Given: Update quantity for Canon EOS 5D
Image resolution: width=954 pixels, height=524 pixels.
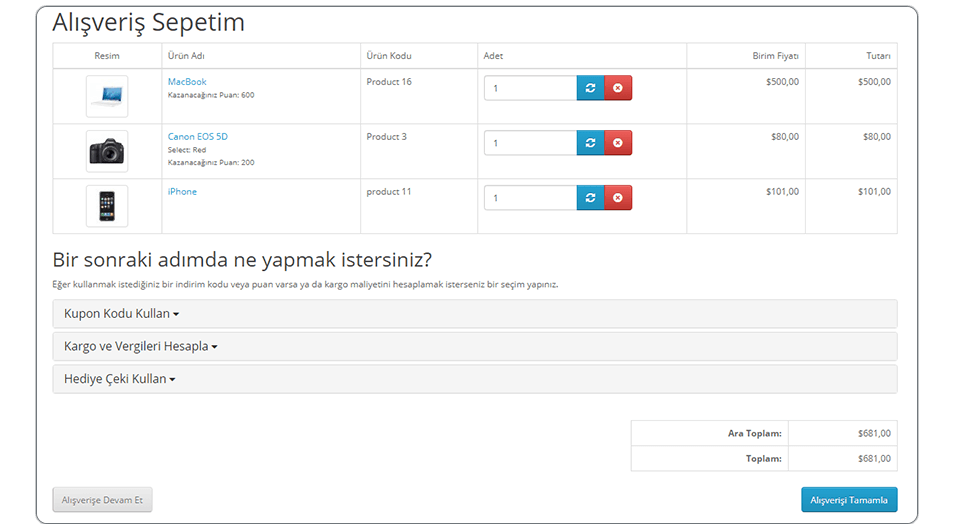Looking at the screenshot, I should (x=590, y=142).
